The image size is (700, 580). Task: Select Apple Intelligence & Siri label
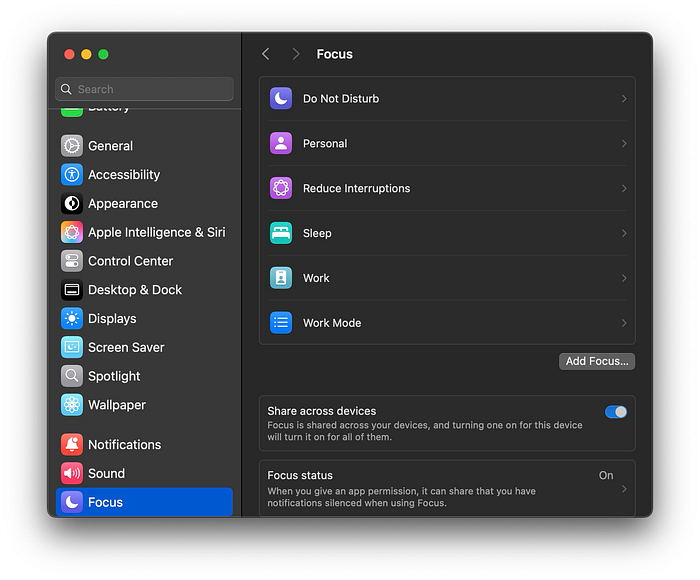(x=157, y=233)
